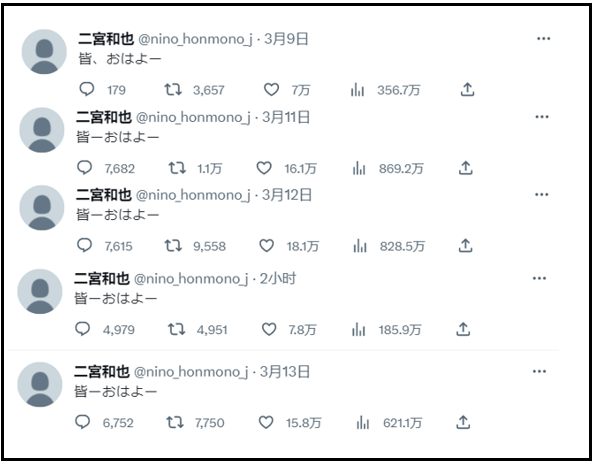Share the 3月13日 tweet
The image size is (595, 462).
click(x=463, y=422)
